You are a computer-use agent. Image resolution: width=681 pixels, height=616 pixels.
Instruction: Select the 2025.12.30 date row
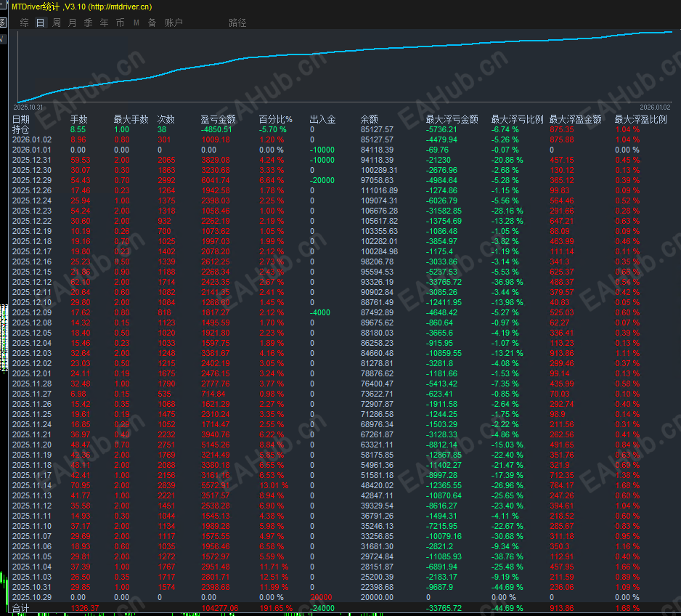(x=32, y=170)
